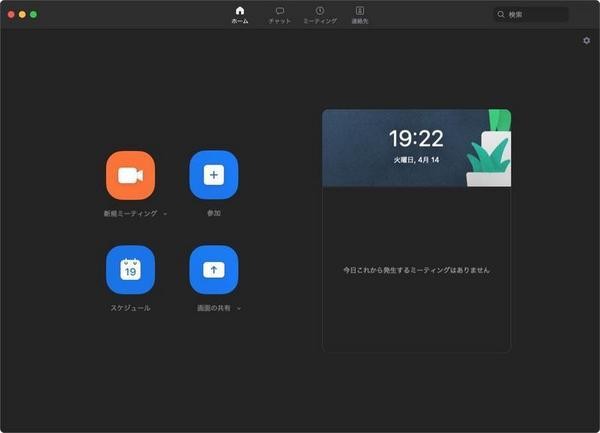600x433 pixels.
Task: Close the Zoom window with red button
Action: [11, 15]
